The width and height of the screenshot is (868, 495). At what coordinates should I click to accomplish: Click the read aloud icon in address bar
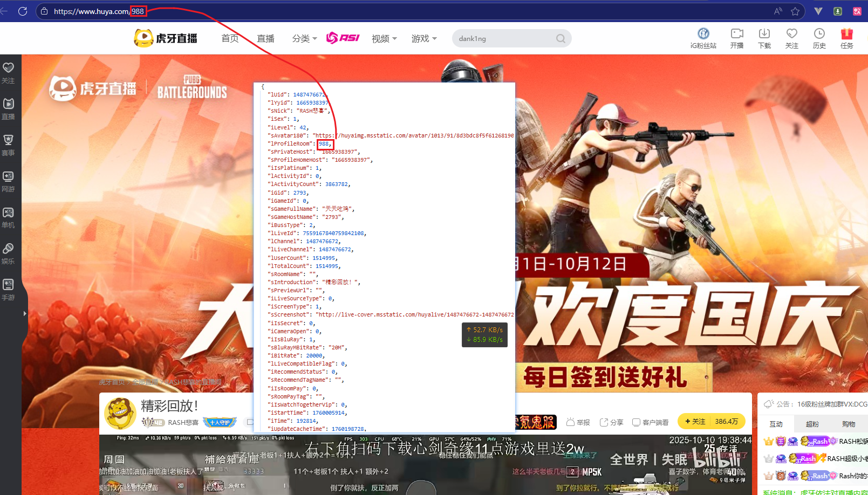click(x=778, y=11)
